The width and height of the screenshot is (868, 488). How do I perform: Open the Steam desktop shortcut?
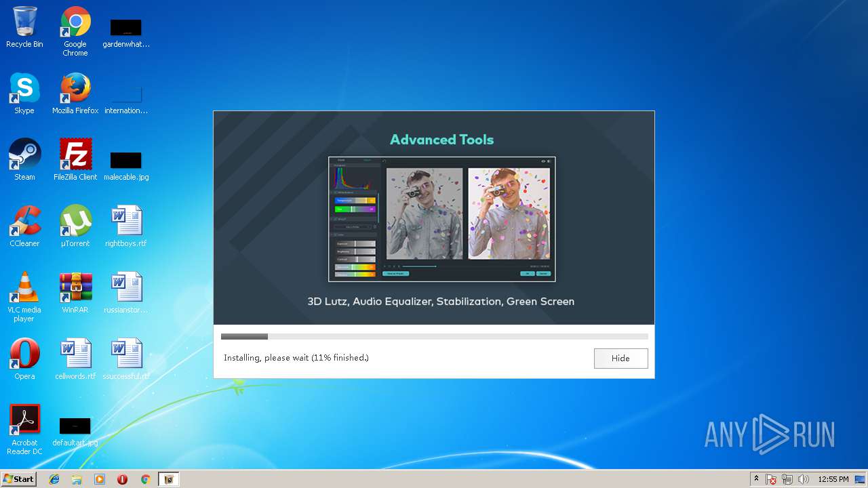click(x=24, y=160)
